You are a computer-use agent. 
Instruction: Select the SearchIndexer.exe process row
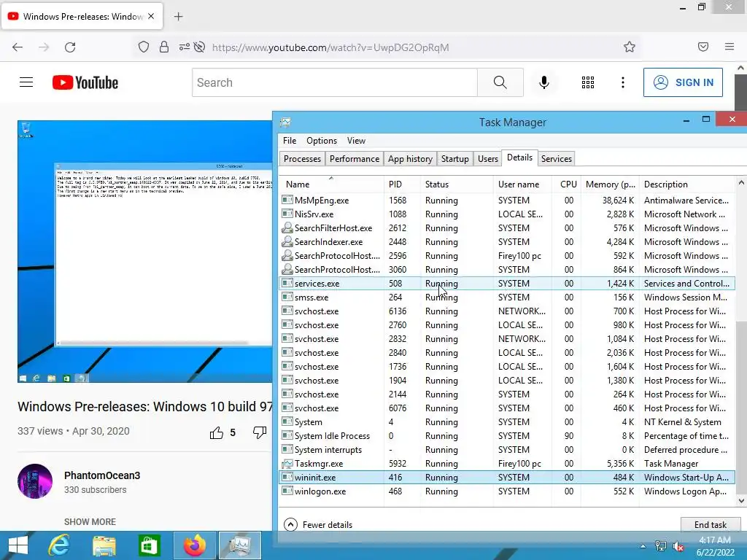(508, 242)
